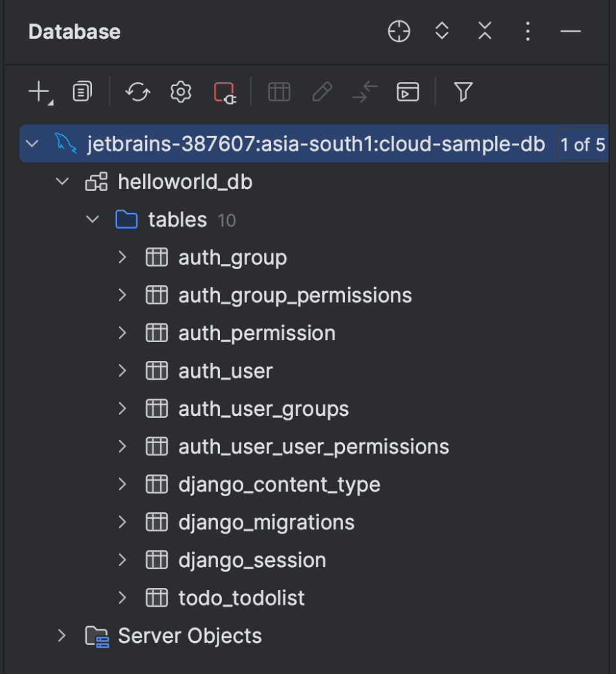This screenshot has height=674, width=616.
Task: Open the vertical three-dots options menu
Action: click(528, 31)
